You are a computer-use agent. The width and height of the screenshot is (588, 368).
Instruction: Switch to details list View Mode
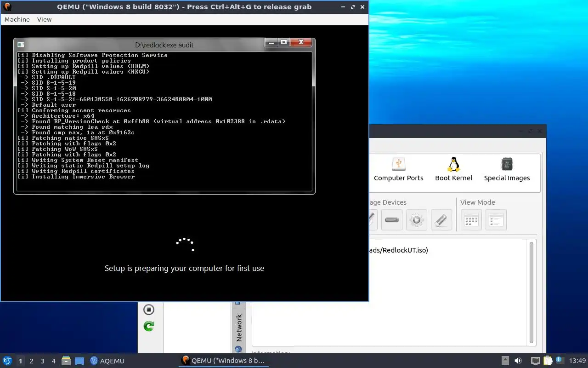pyautogui.click(x=496, y=220)
